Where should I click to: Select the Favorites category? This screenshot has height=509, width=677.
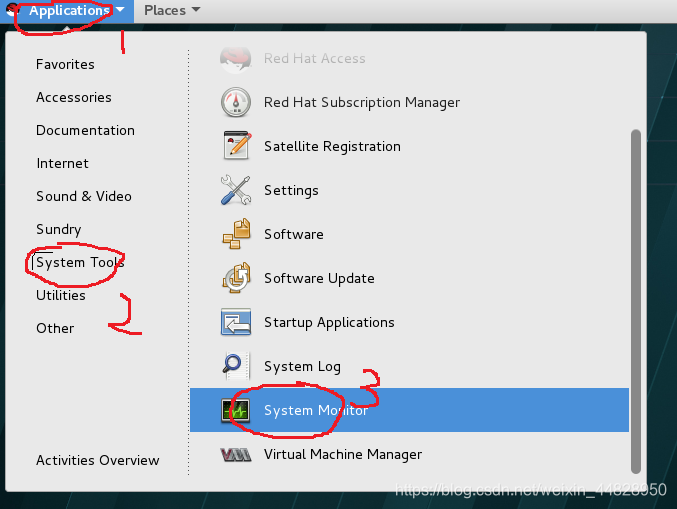[65, 64]
